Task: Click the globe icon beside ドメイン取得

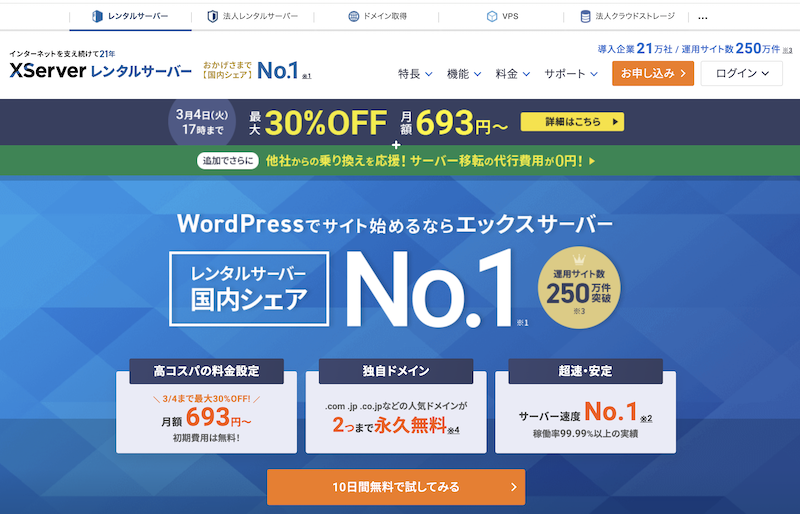Action: 354,16
